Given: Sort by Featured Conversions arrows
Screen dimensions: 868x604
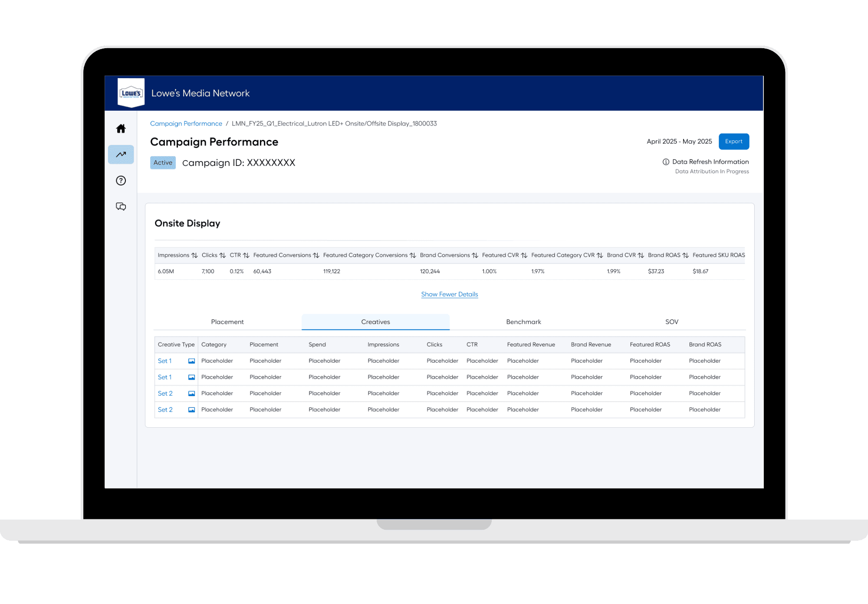Looking at the screenshot, I should click(316, 255).
